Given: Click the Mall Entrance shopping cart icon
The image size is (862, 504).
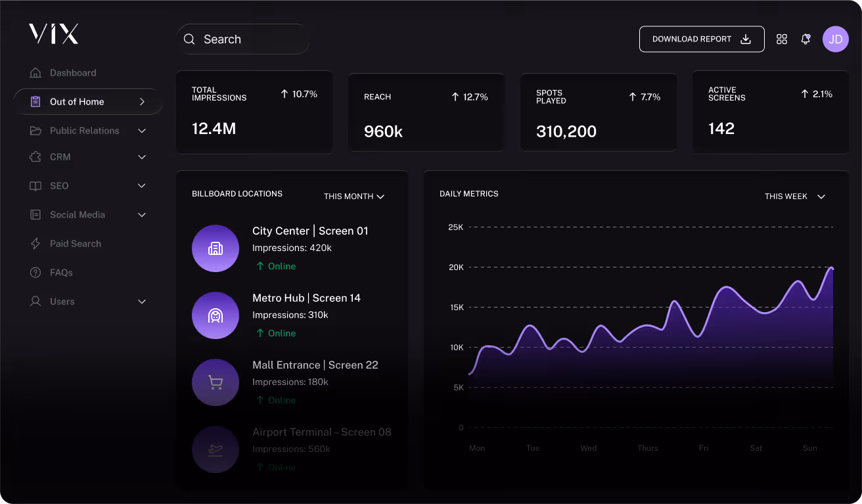Looking at the screenshot, I should pyautogui.click(x=215, y=382).
